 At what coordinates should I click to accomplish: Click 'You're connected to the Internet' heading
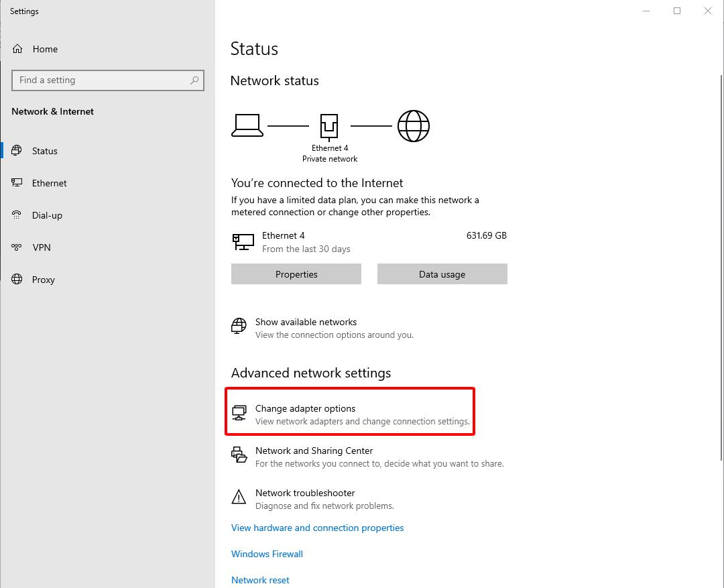point(316,183)
